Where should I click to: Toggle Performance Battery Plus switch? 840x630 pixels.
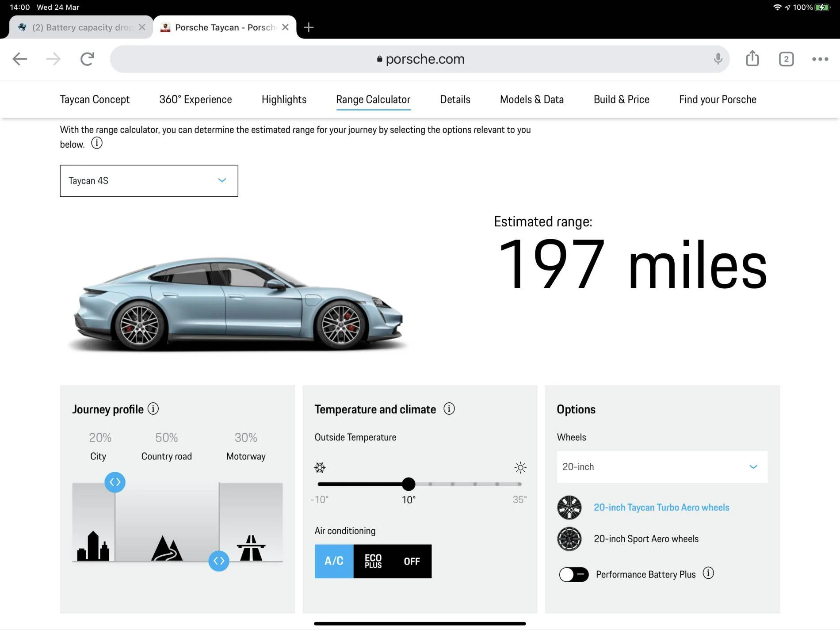[574, 574]
